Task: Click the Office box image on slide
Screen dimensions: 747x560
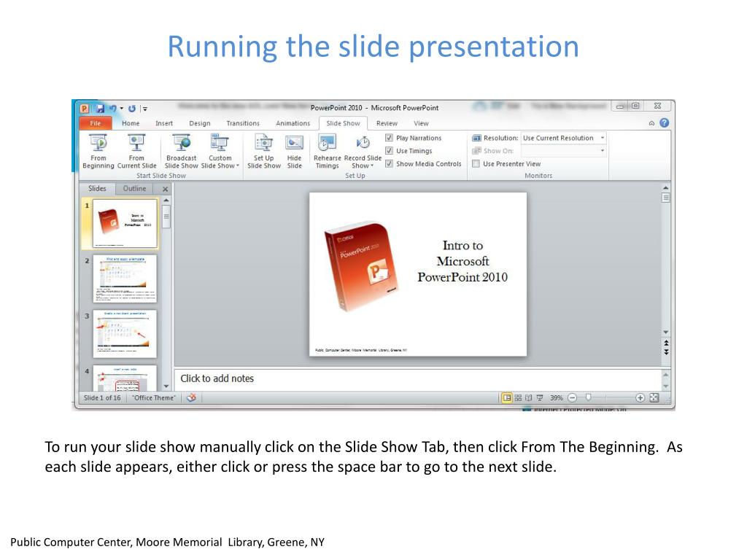Action: click(362, 267)
